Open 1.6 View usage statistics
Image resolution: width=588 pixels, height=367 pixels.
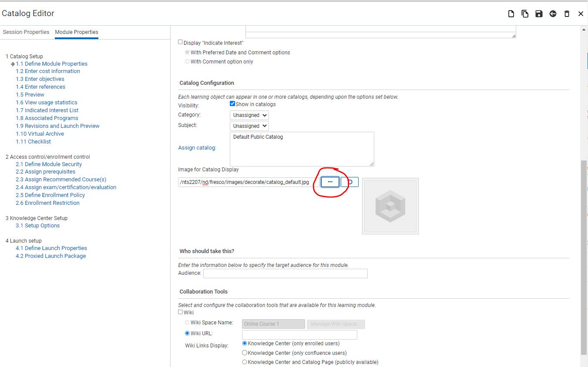point(47,103)
